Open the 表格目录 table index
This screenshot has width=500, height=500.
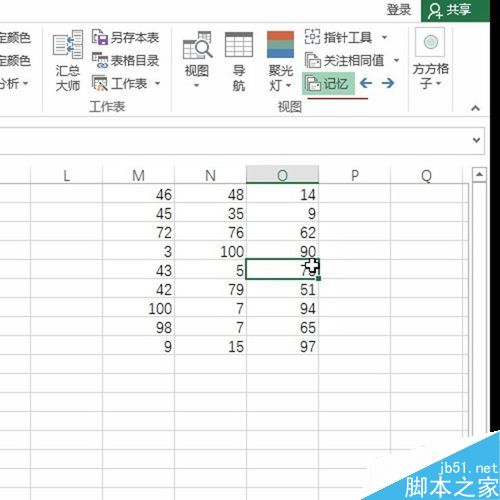pyautogui.click(x=126, y=60)
